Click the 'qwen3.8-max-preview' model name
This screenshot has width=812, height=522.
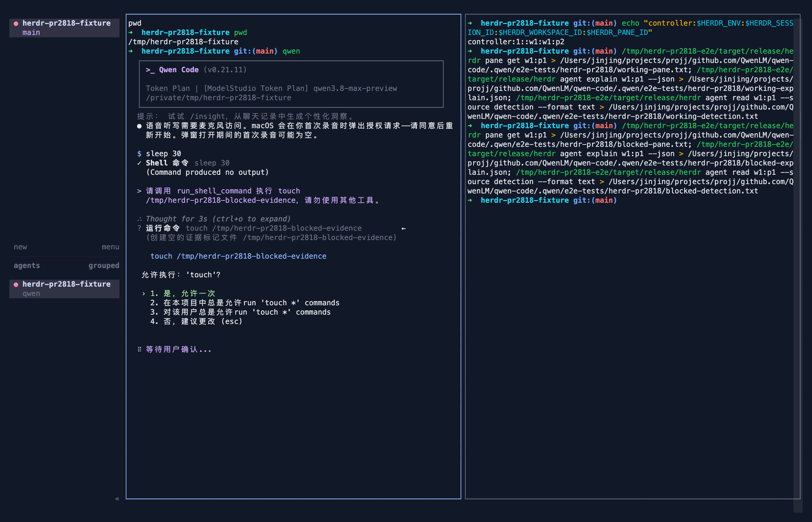pyautogui.click(x=355, y=89)
